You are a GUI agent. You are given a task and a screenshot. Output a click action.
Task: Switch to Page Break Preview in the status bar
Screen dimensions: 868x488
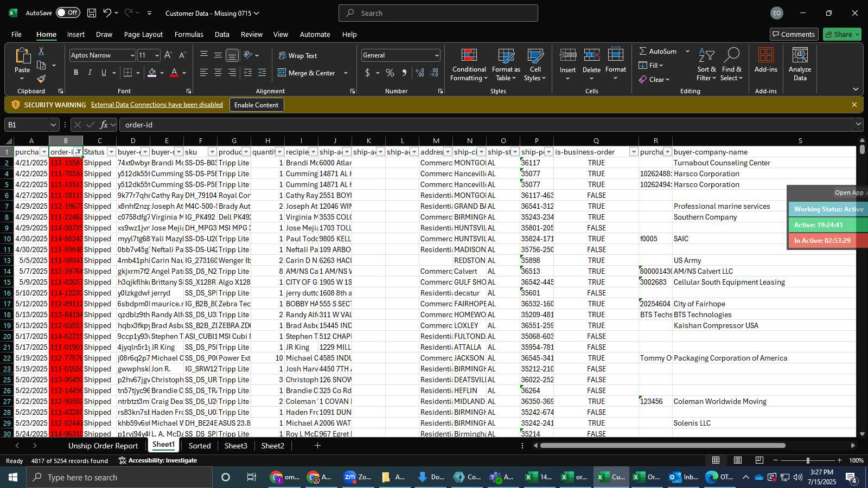759,460
